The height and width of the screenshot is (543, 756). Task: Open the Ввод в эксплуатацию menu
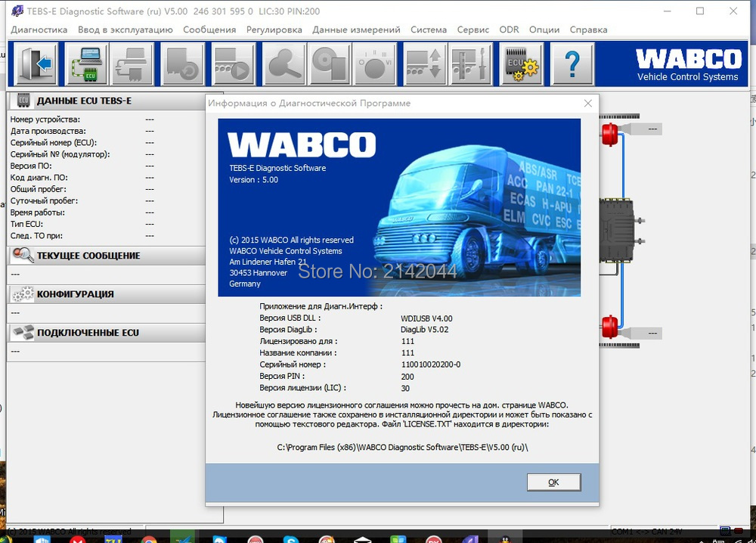[125, 29]
